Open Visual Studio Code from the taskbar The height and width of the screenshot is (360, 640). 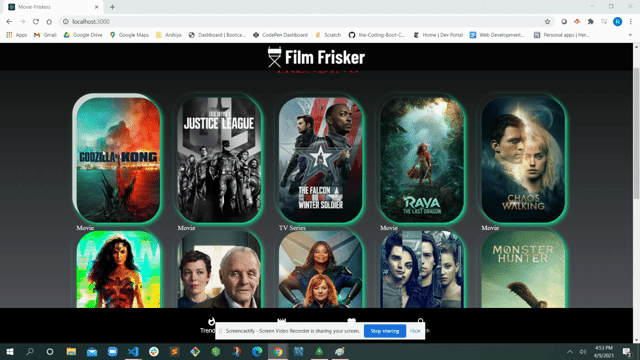133,351
